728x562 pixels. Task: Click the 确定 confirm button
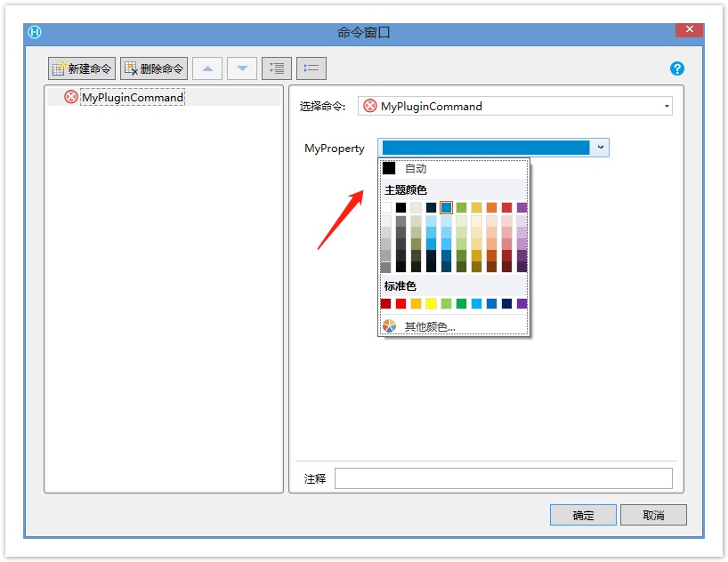point(583,515)
